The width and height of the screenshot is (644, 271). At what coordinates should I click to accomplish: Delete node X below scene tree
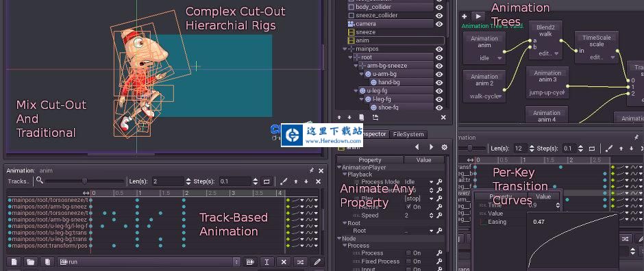tap(443, 117)
